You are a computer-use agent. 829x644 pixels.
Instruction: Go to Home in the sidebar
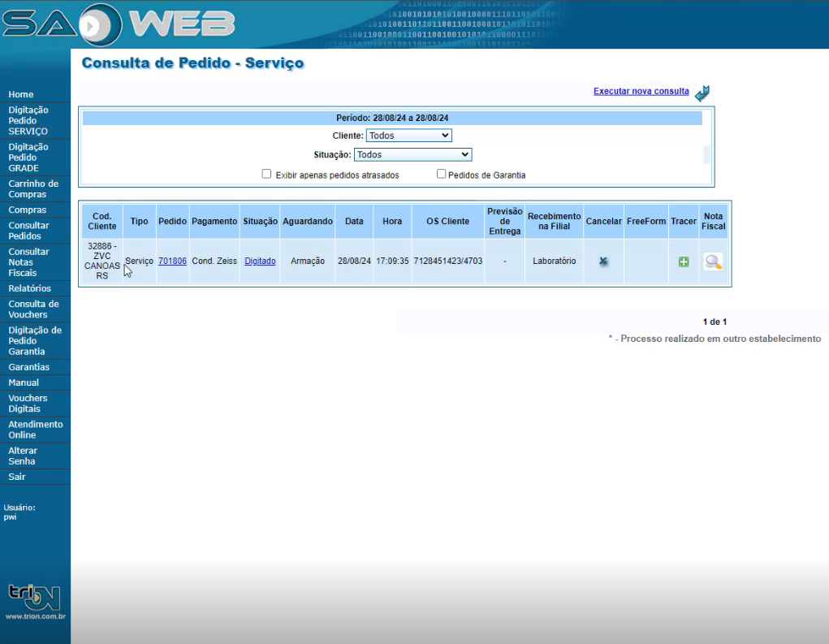pyautogui.click(x=21, y=94)
